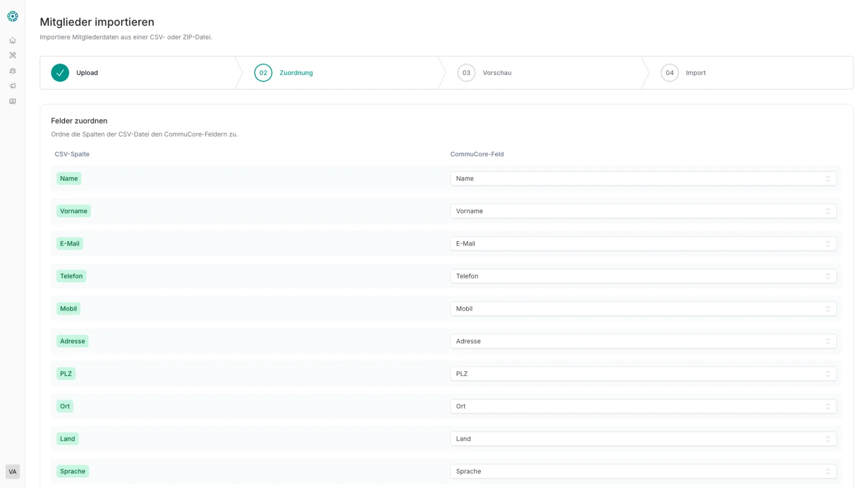Viewport: 868px width, 488px height.
Task: Open the PLZ mapping dropdown
Action: 643,374
